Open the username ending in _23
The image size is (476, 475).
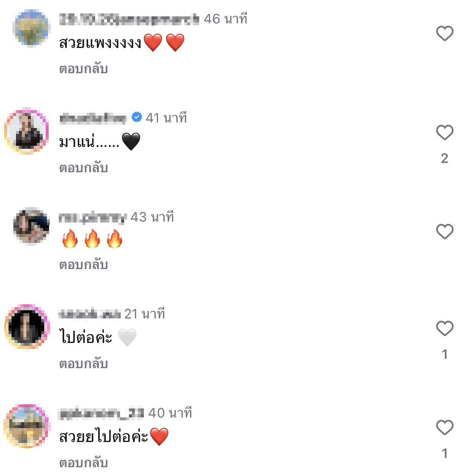[101, 413]
